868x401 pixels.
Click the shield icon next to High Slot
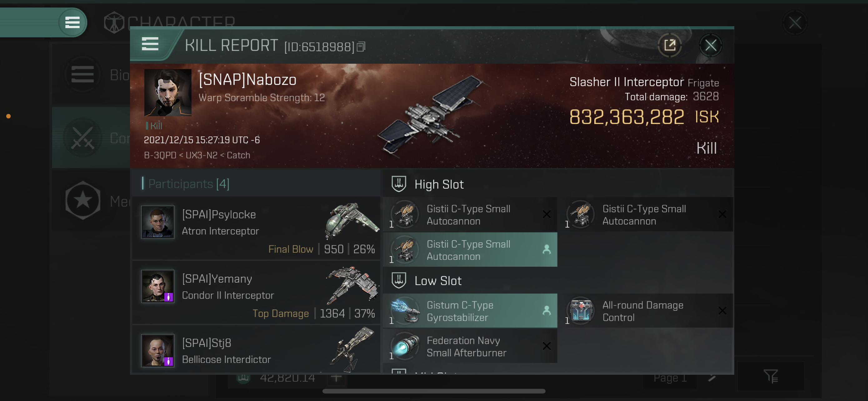coord(399,184)
